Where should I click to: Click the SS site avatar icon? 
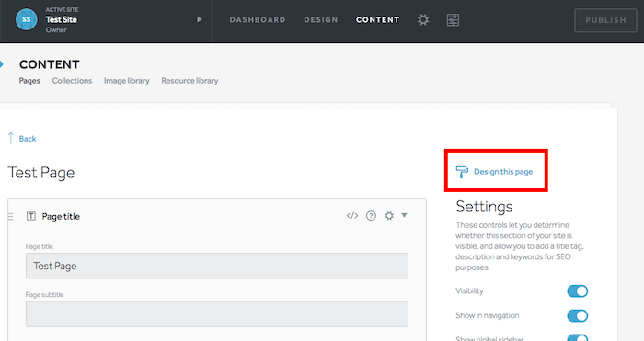pos(27,19)
